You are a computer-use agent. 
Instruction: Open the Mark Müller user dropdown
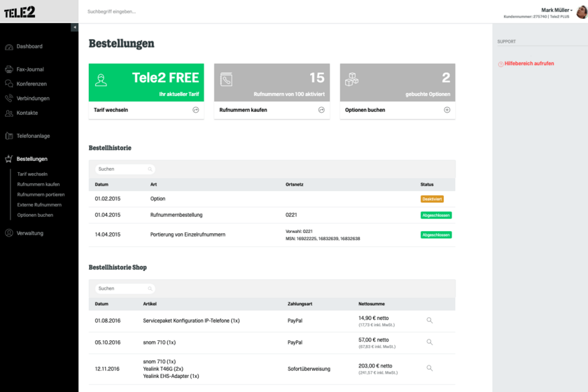(x=556, y=10)
